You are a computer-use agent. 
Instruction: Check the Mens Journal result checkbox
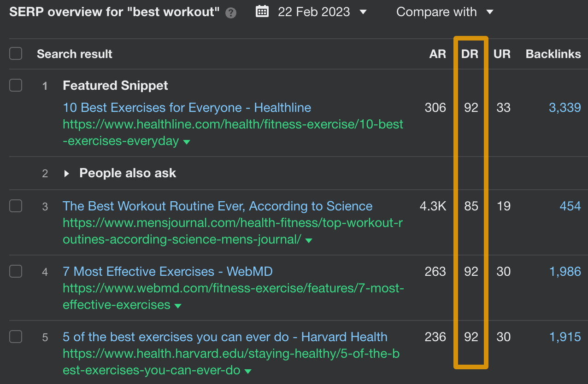click(x=15, y=206)
